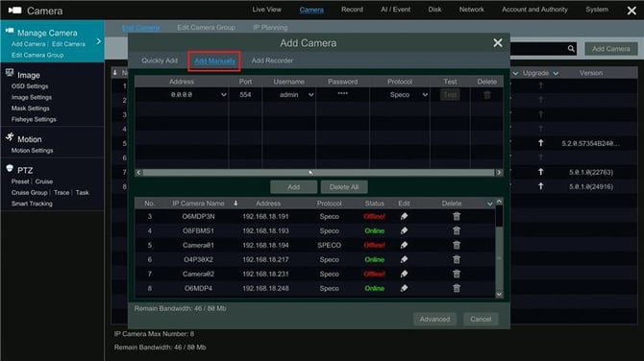Open OSD Settings in sidebar
The height and width of the screenshot is (361, 644).
[x=30, y=86]
